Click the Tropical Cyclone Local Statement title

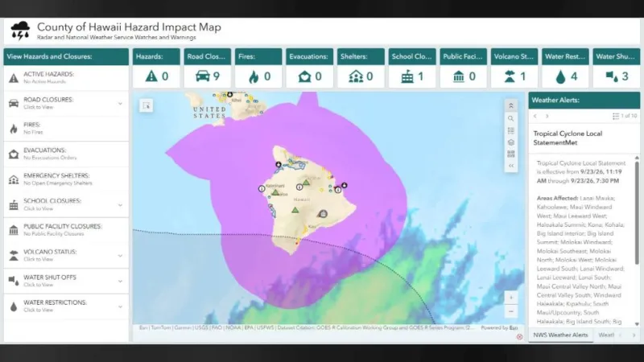pyautogui.click(x=568, y=138)
